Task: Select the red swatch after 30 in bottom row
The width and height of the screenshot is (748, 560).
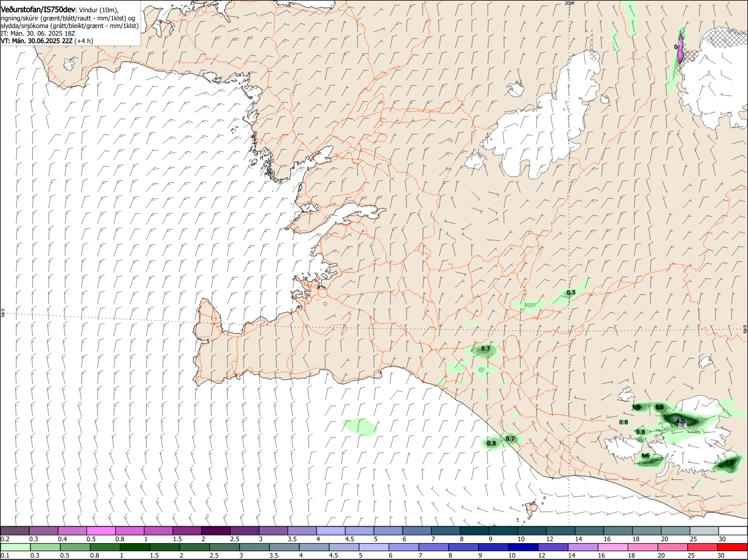Action: pos(732,547)
